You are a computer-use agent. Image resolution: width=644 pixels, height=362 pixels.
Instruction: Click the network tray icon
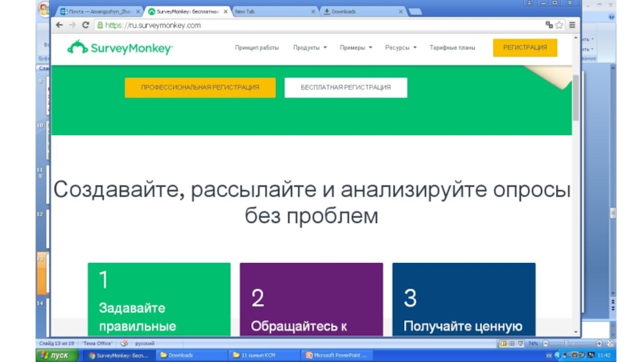566,355
